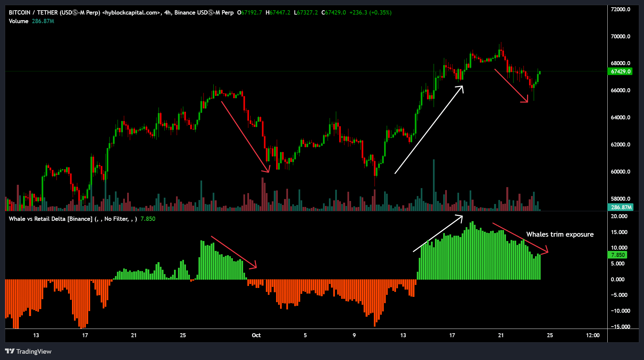Click the 66000.0 price axis label
This screenshot has width=644, height=360.
tap(621, 90)
